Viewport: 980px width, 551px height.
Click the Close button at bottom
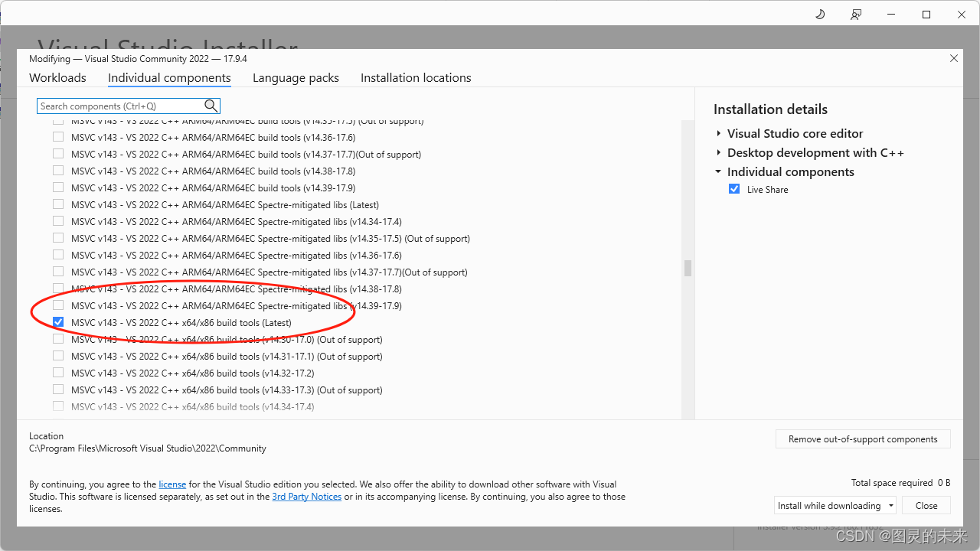926,506
